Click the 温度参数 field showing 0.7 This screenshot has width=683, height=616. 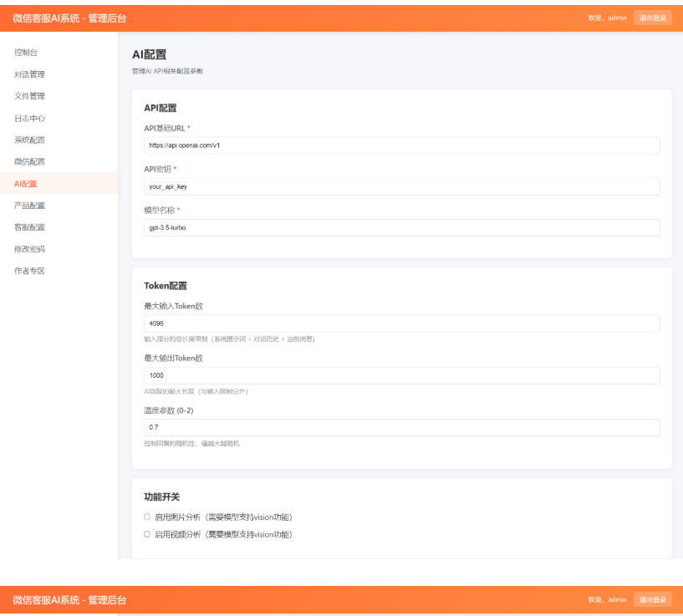(400, 427)
